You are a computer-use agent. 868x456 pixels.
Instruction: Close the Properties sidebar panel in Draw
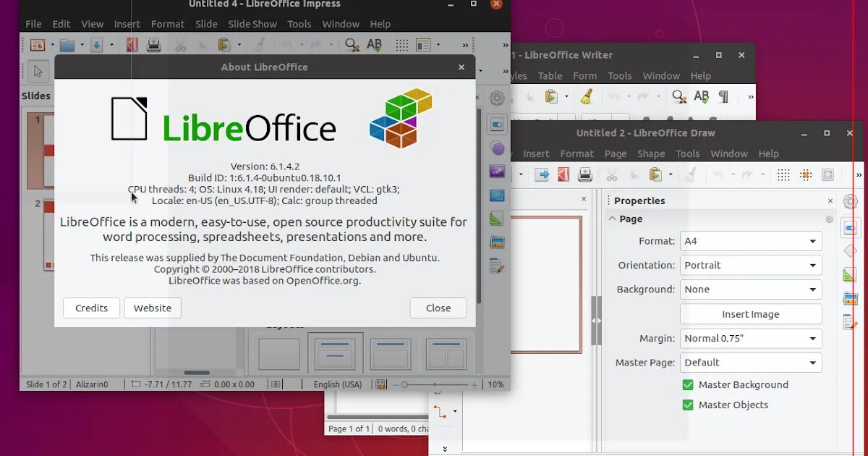tap(830, 200)
